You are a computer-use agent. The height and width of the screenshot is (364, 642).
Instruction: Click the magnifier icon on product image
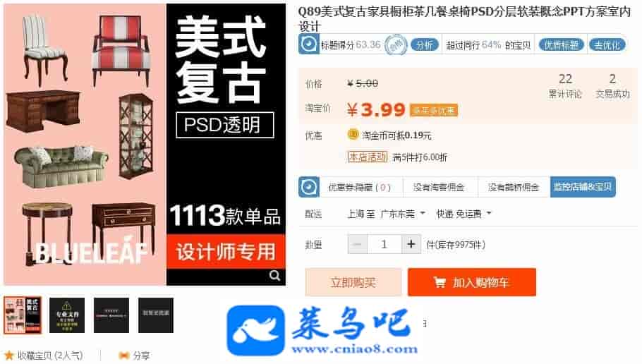pos(274,276)
